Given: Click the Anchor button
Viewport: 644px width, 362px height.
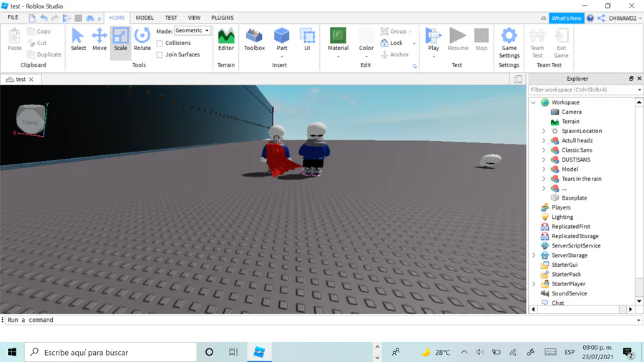Looking at the screenshot, I should 395,54.
